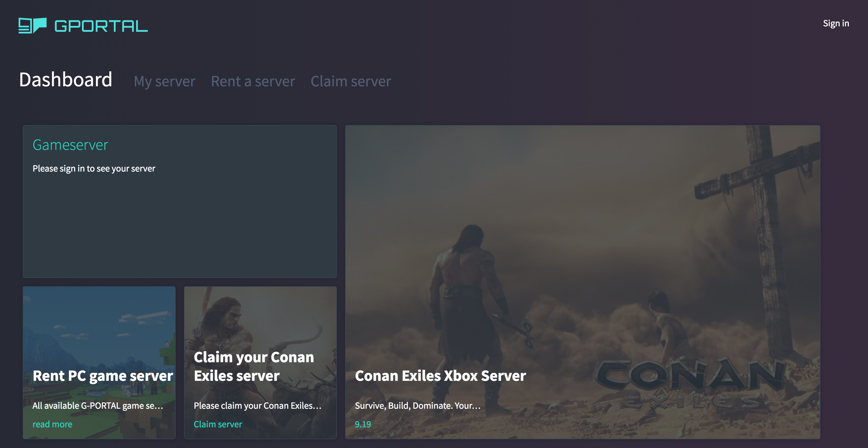Switch to the My server tab
The height and width of the screenshot is (448, 868).
165,81
